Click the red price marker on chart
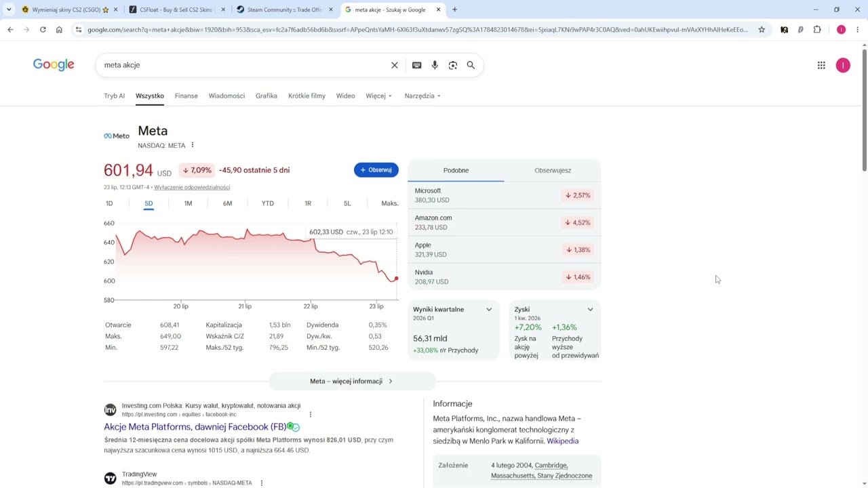 [396, 279]
